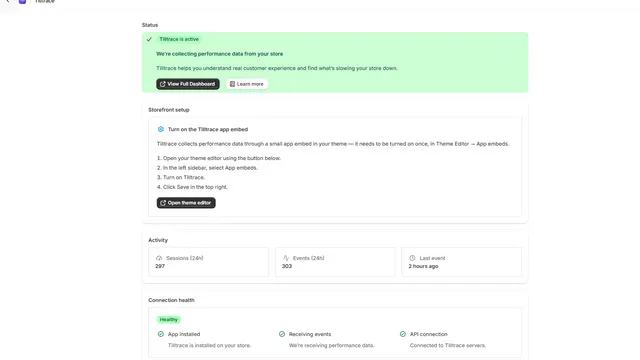Click the events value 303
This screenshot has width=640, height=360.
pyautogui.click(x=287, y=266)
